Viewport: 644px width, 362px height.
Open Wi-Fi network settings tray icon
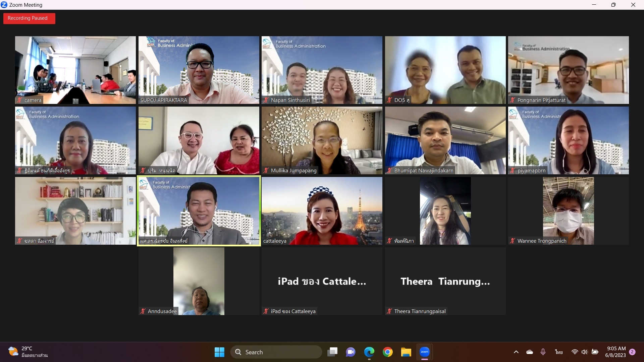(x=575, y=352)
